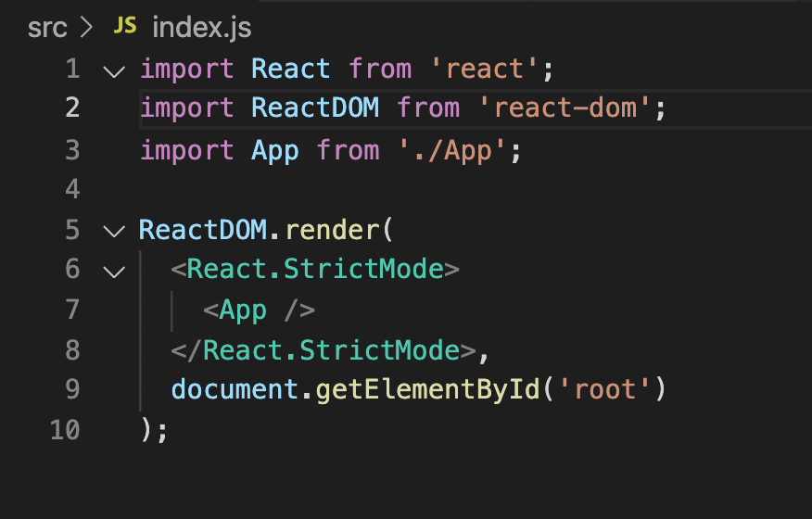Click 'getElementById' method name
The width and height of the screenshot is (812, 519).
click(427, 389)
